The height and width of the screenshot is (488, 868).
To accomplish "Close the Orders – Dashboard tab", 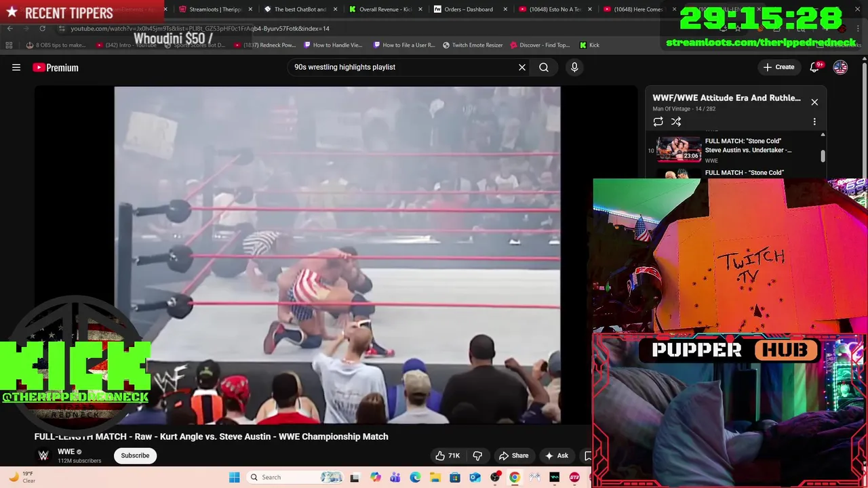I will point(505,9).
